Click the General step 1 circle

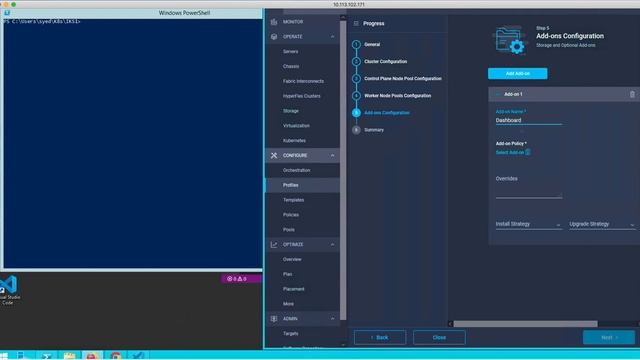(356, 44)
